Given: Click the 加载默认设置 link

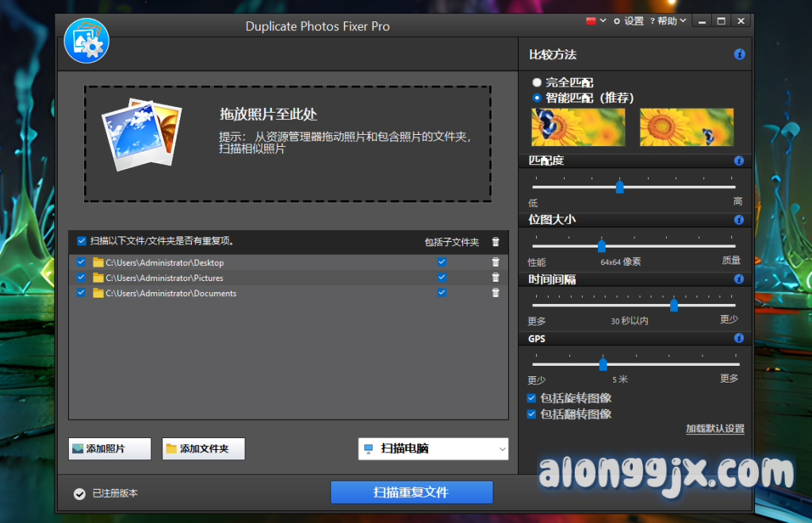Looking at the screenshot, I should [x=714, y=429].
